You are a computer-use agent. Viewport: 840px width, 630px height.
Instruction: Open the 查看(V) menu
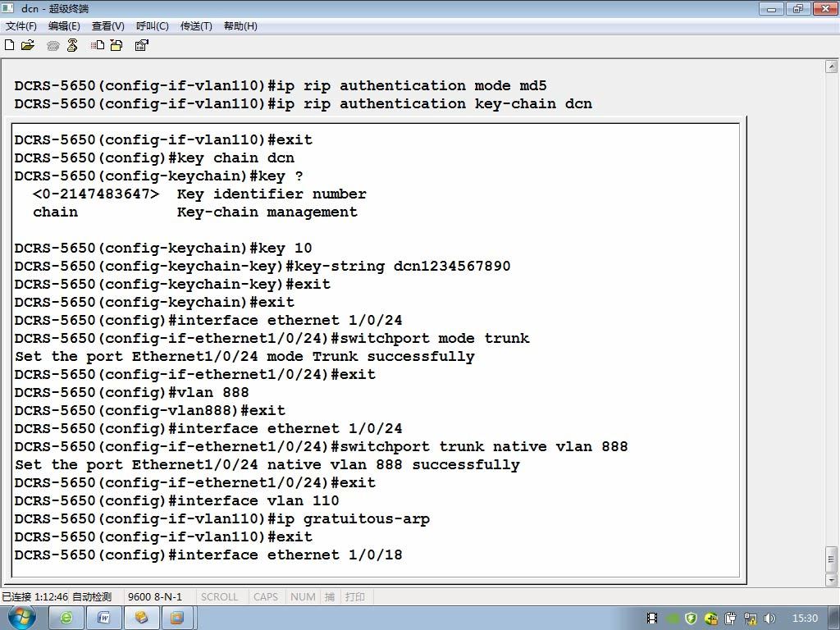pos(108,25)
